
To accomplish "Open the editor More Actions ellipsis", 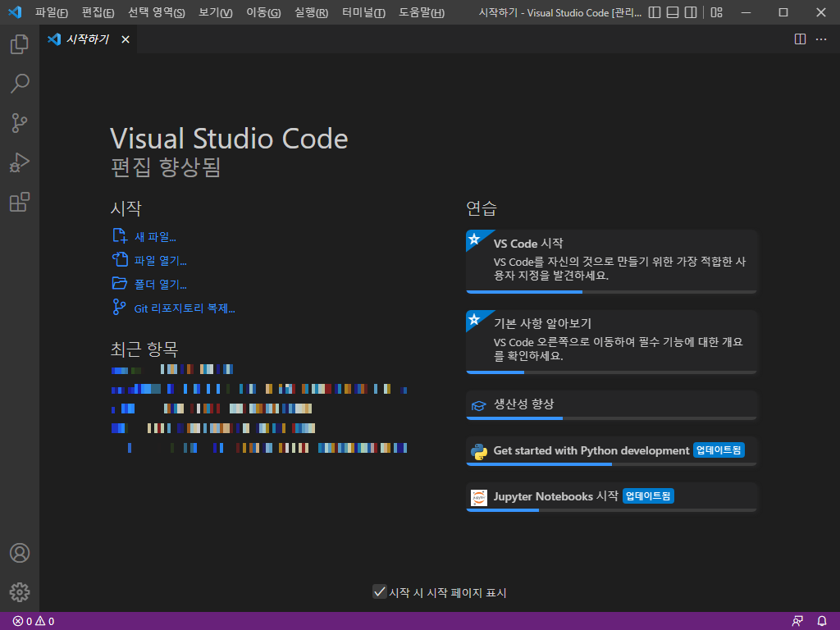I will pyautogui.click(x=821, y=39).
